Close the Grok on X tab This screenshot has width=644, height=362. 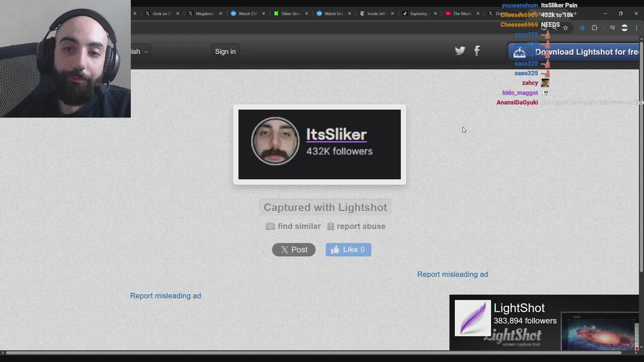click(x=178, y=14)
